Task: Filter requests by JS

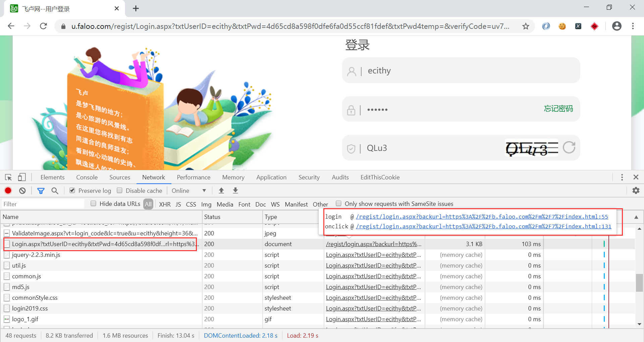Action: [x=178, y=204]
